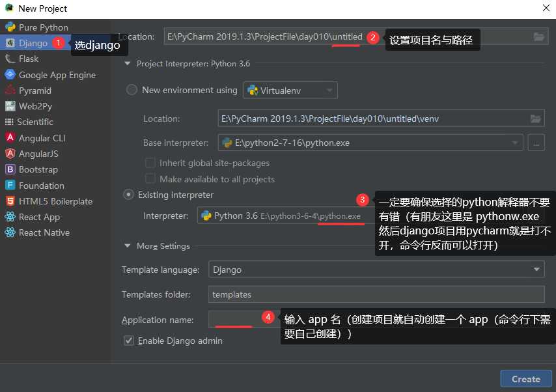The height and width of the screenshot is (392, 556).
Task: Open the Base interpreter dropdown
Action: [370, 143]
